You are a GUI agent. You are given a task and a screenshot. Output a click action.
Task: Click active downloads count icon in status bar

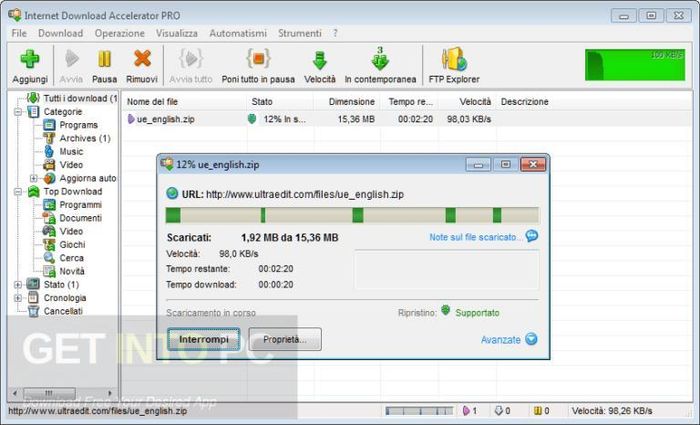click(466, 411)
